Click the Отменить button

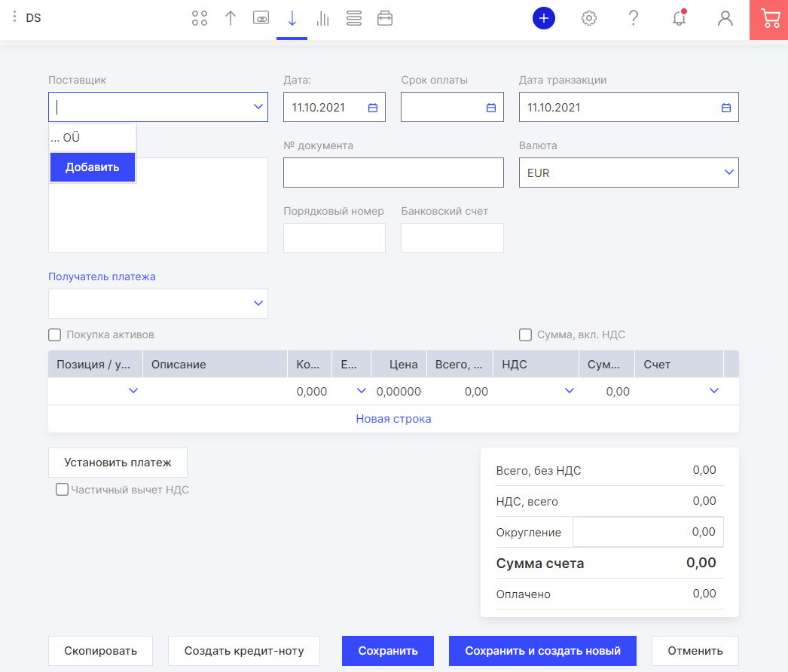tap(695, 651)
